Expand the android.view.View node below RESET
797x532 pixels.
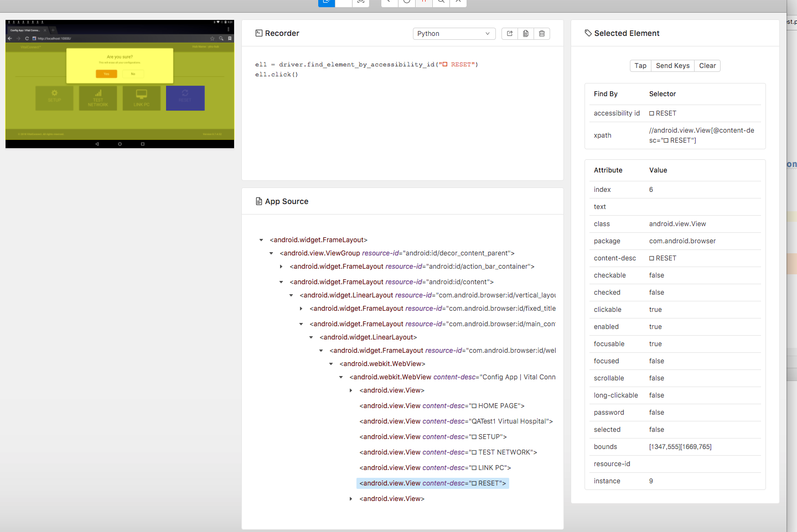(x=351, y=498)
